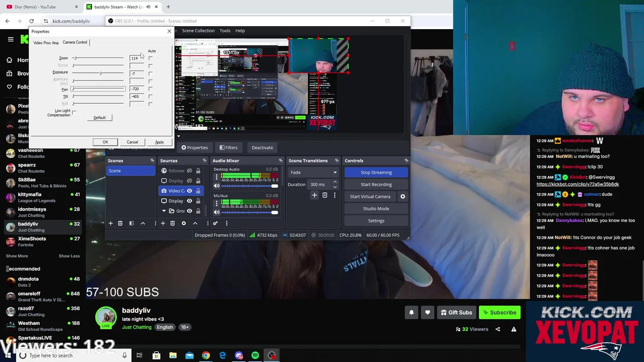Enable Auto checkbox for Pan
Screen dimensions: 644x362
(150, 89)
